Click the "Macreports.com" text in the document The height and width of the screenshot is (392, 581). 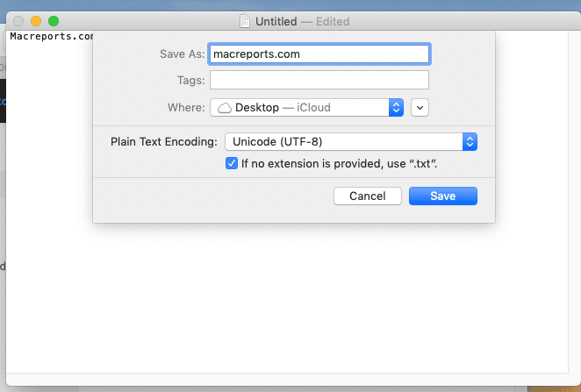click(50, 37)
